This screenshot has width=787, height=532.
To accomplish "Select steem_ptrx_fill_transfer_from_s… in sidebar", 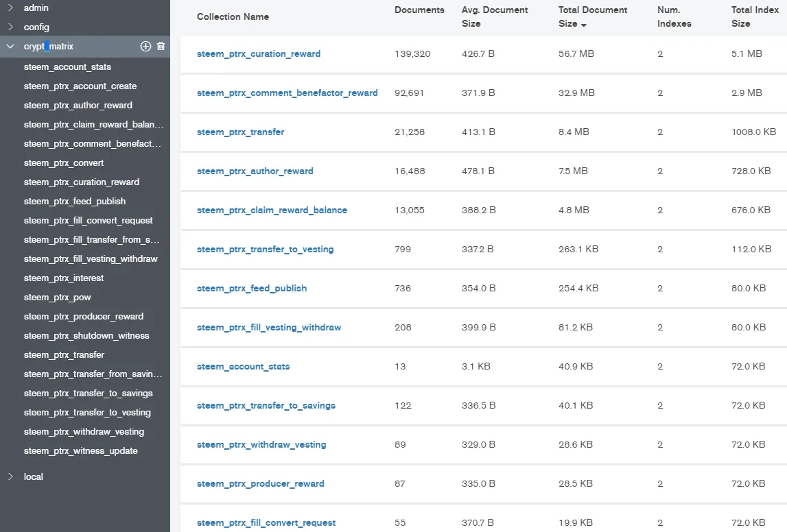I will tap(91, 240).
